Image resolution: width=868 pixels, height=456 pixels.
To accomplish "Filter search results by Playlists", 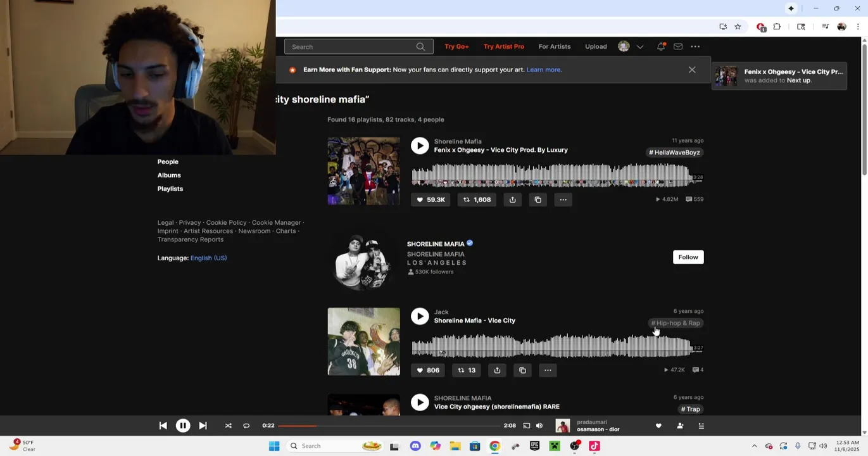I will [x=170, y=189].
